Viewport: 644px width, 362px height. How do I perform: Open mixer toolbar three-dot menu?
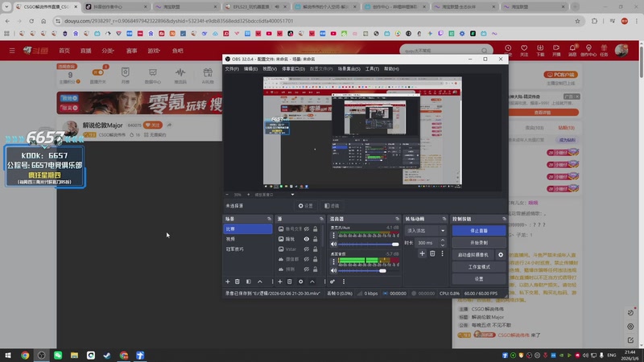pyautogui.click(x=344, y=282)
